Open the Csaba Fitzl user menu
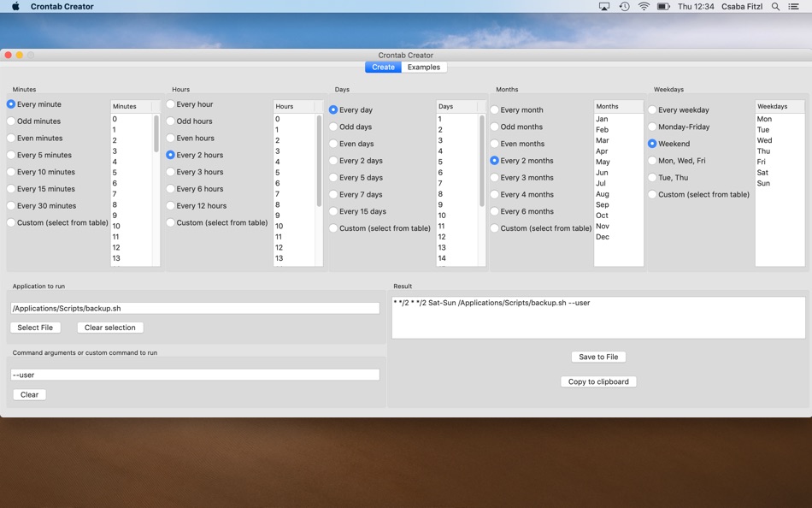The height and width of the screenshot is (508, 812). 742,6
